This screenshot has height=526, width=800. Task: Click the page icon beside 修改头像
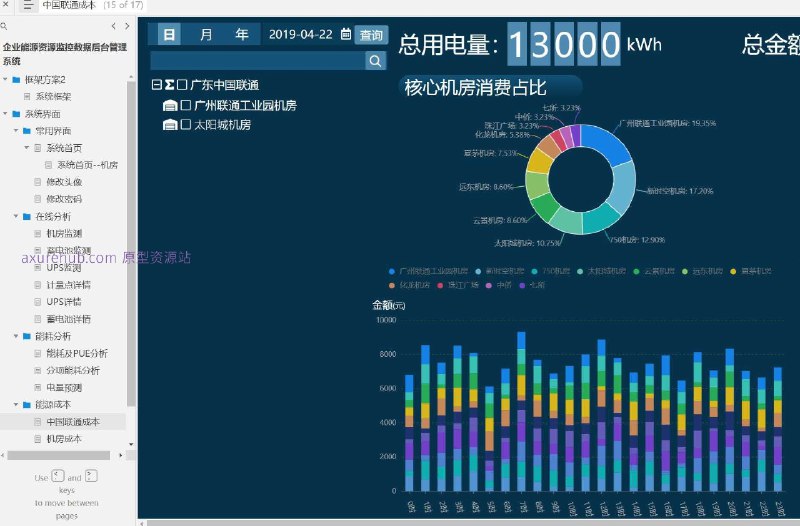pyautogui.click(x=38, y=182)
